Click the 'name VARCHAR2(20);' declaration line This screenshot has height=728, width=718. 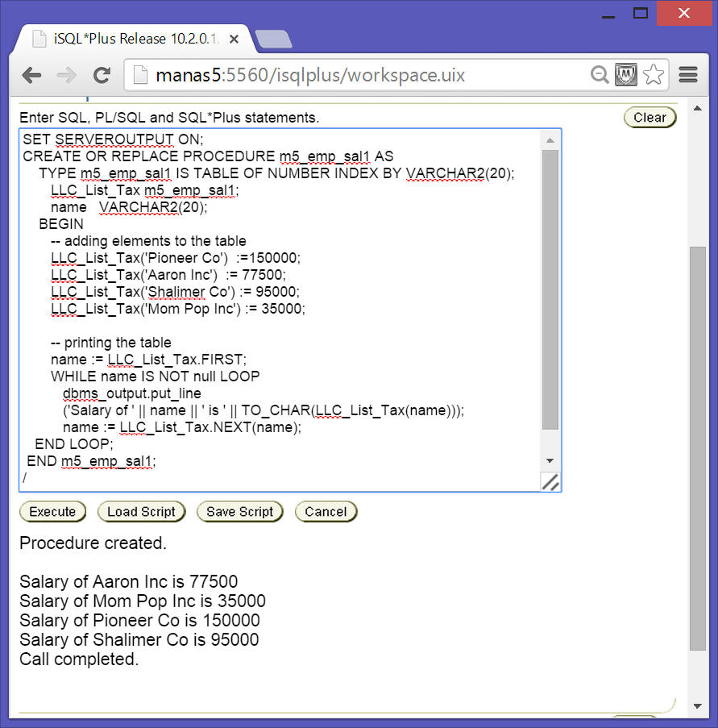(129, 207)
